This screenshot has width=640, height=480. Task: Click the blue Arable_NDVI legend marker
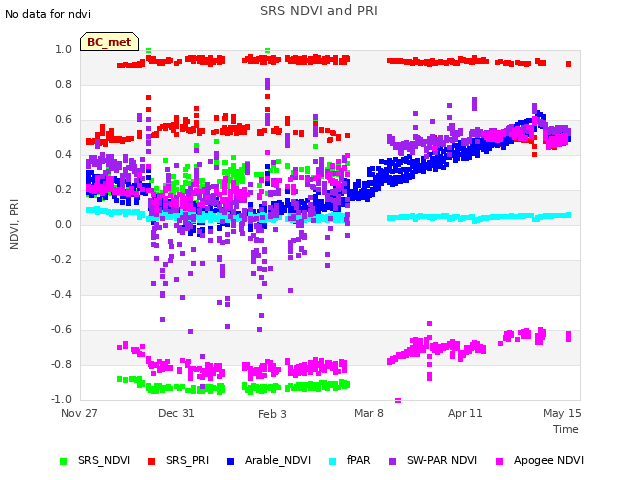(x=231, y=461)
